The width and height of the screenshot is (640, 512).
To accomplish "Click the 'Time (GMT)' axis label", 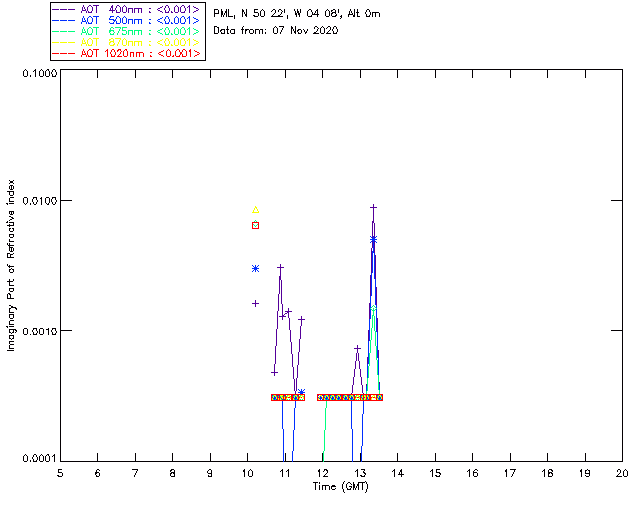I will pos(340,487).
